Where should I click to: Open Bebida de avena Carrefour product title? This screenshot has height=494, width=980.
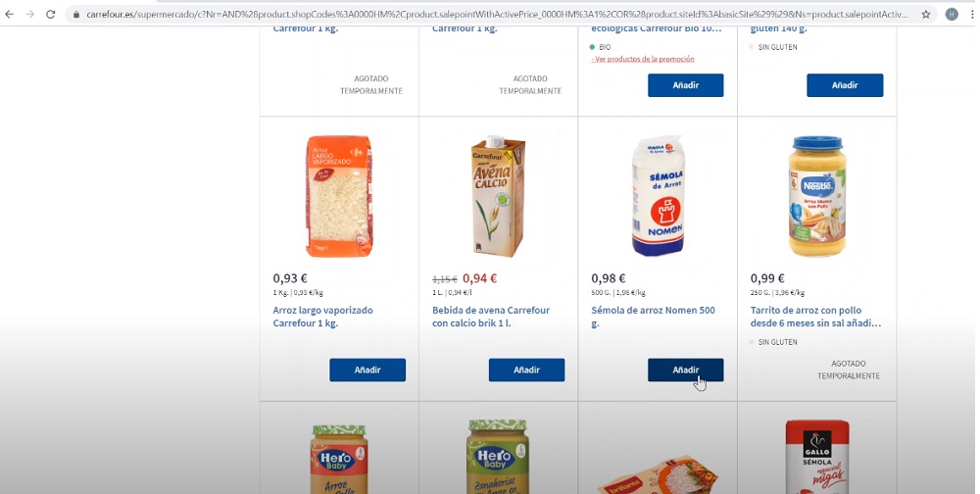click(x=490, y=317)
